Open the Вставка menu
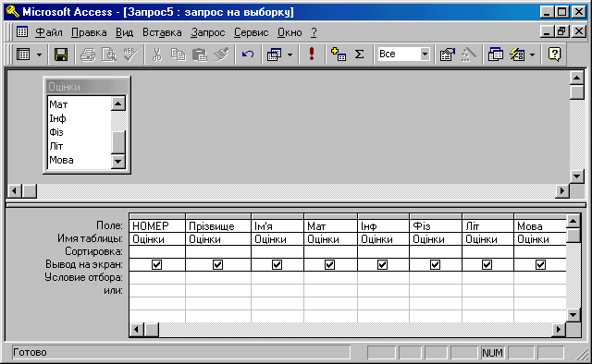Screen dimensions: 592x364 tap(162, 33)
